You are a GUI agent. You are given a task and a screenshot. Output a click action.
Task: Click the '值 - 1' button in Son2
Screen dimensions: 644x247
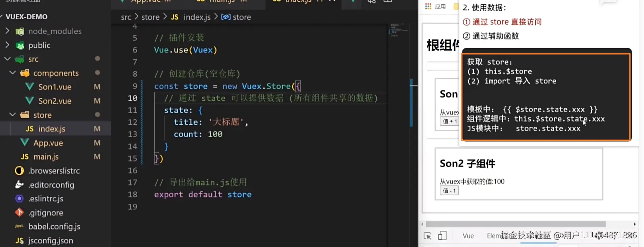[449, 191]
